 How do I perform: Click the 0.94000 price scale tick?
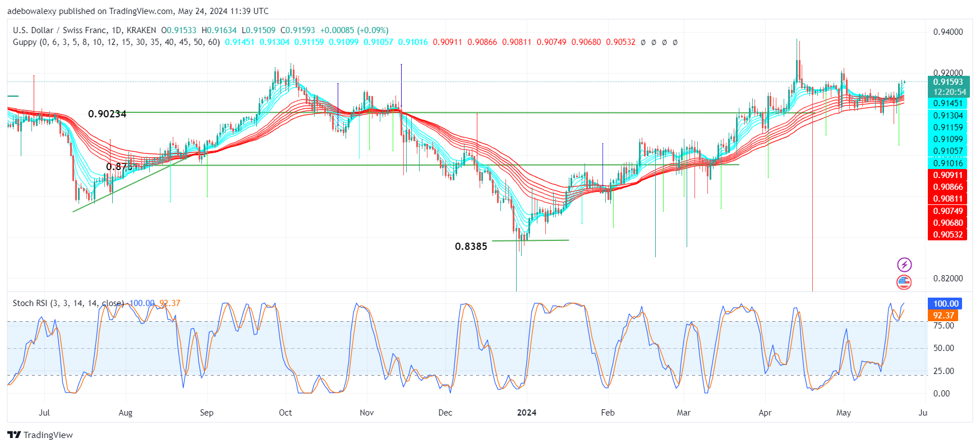point(948,32)
